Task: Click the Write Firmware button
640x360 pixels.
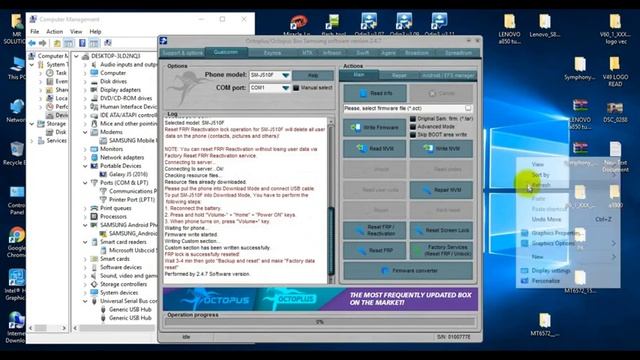Action: pos(375,128)
